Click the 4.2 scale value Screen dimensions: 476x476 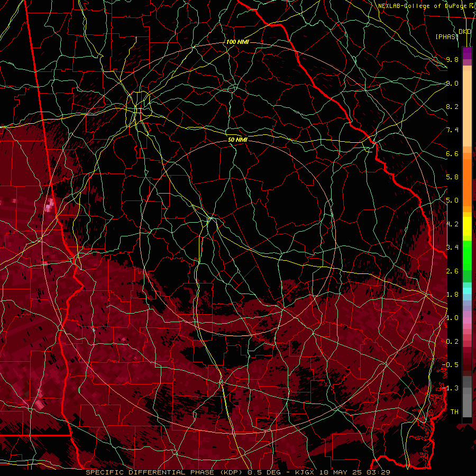pyautogui.click(x=452, y=224)
